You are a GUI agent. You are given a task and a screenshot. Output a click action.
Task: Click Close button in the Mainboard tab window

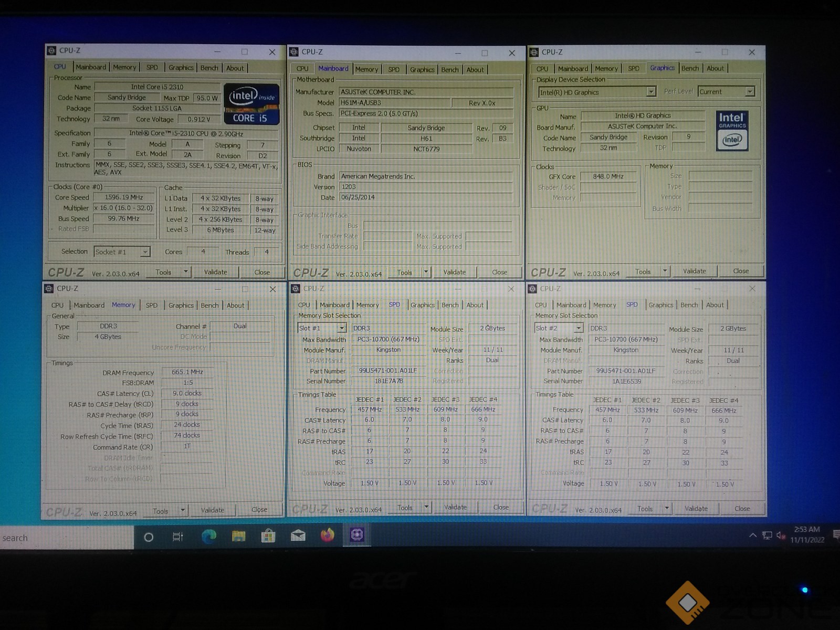(x=500, y=272)
